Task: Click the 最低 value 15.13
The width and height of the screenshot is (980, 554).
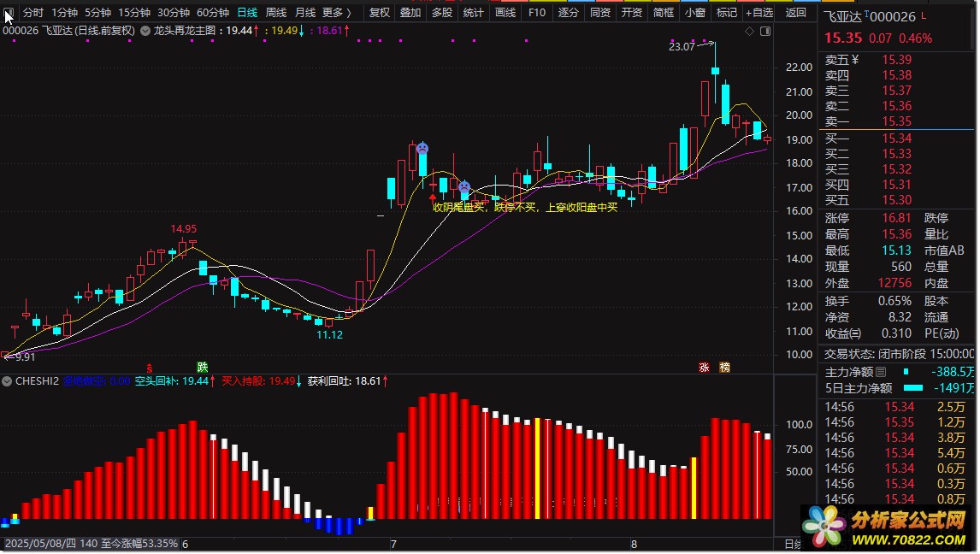Action: click(897, 250)
